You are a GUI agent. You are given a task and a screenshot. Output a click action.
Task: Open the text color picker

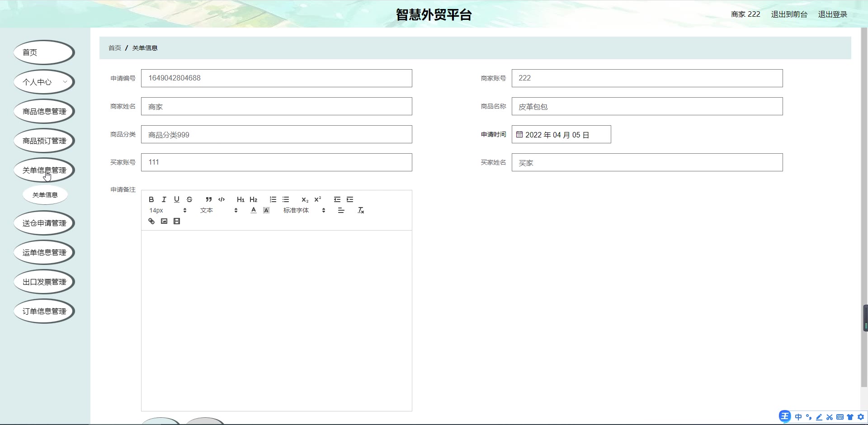[254, 210]
